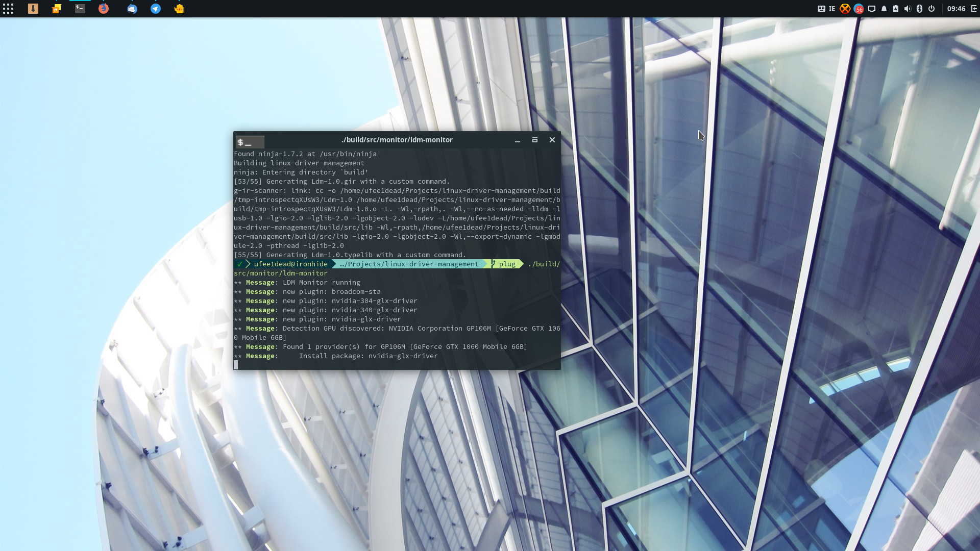Click the terminal window menu icon

[x=250, y=142]
